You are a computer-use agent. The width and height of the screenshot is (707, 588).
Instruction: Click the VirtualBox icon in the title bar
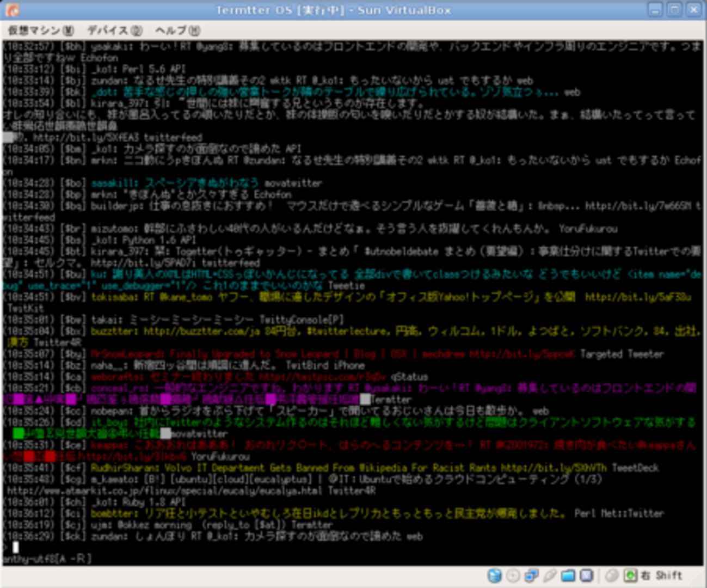(12, 10)
